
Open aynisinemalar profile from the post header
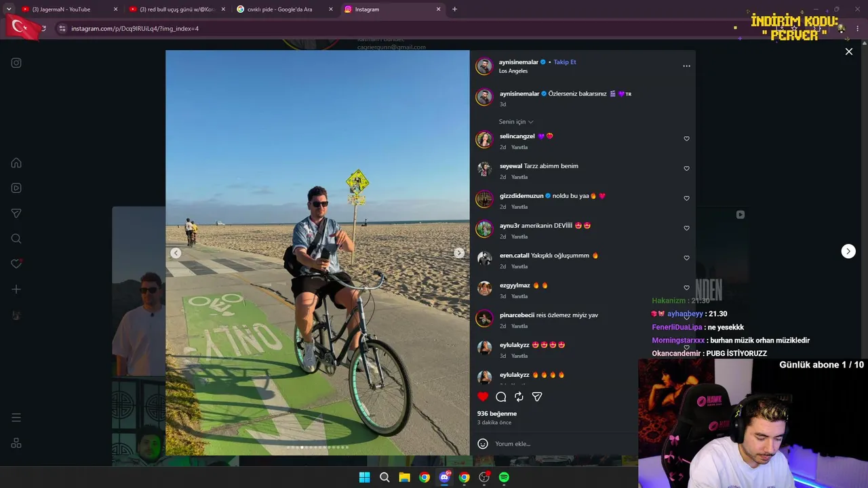(x=519, y=62)
